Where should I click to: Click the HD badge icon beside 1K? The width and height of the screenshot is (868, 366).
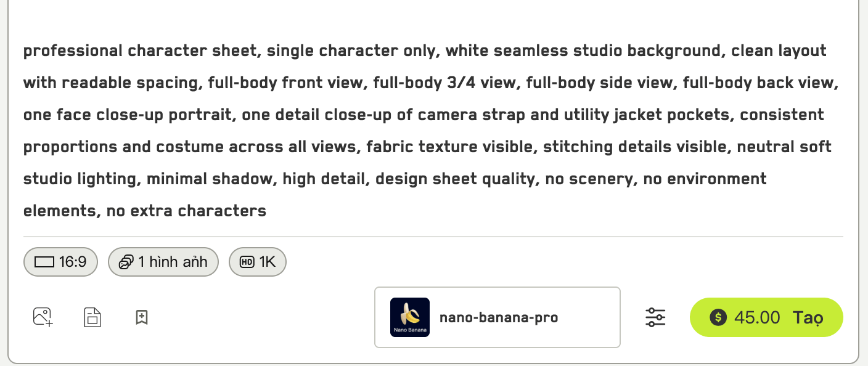coord(247,262)
